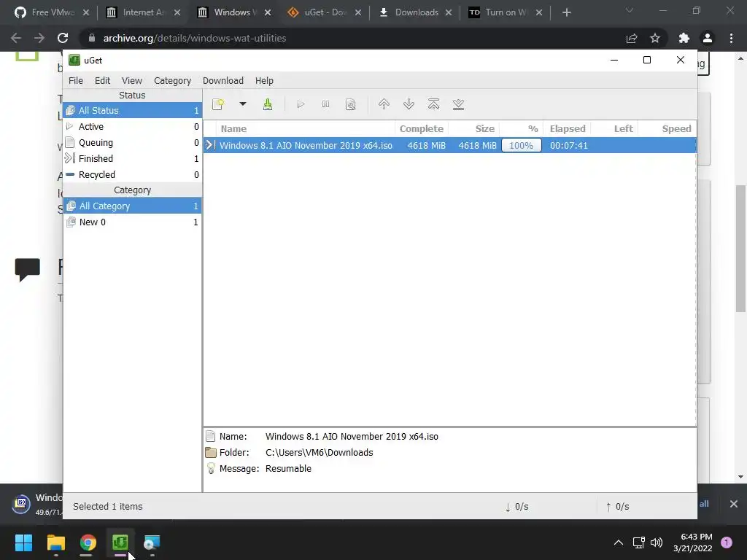Click the upload speed indicator in the status bar
The height and width of the screenshot is (560, 747).
617,507
